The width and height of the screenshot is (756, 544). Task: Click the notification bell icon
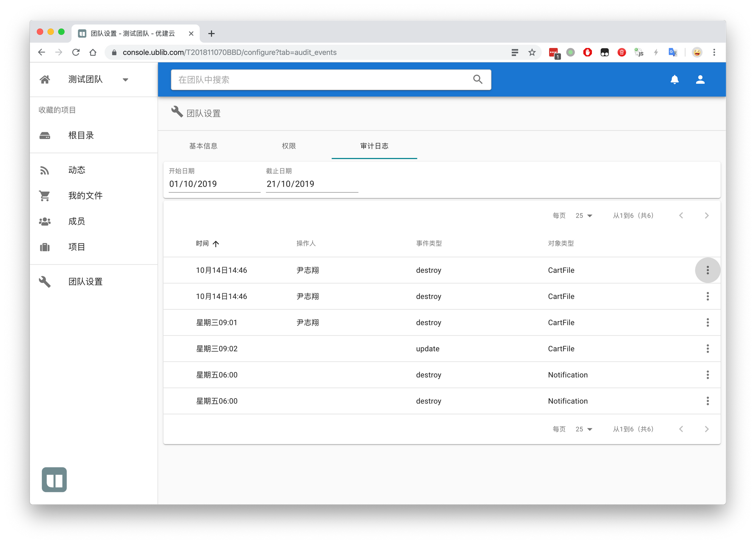pyautogui.click(x=674, y=80)
